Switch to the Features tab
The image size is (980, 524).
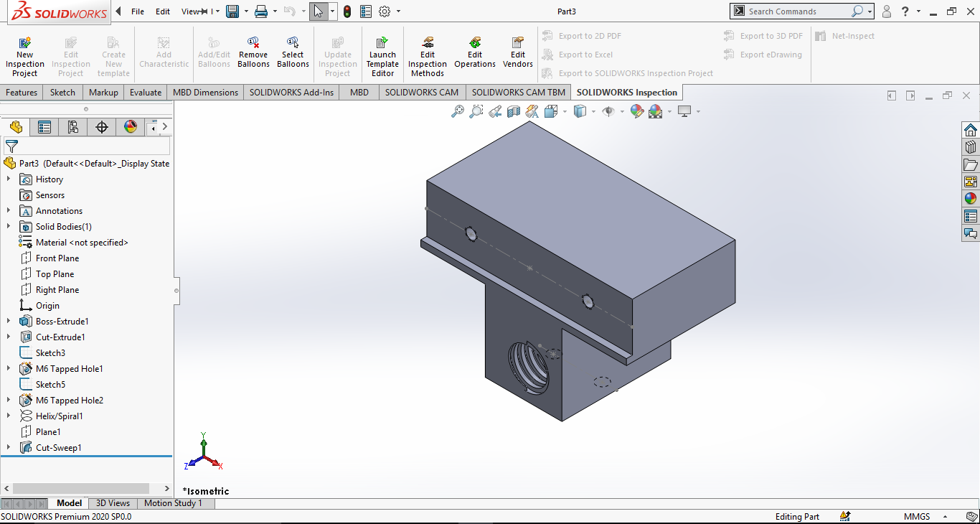click(x=22, y=93)
